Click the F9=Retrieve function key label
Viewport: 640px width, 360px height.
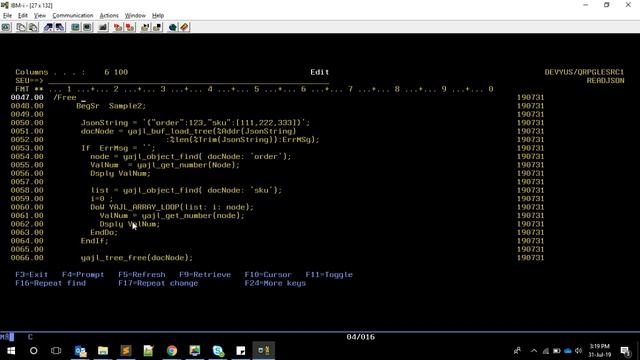tap(205, 275)
